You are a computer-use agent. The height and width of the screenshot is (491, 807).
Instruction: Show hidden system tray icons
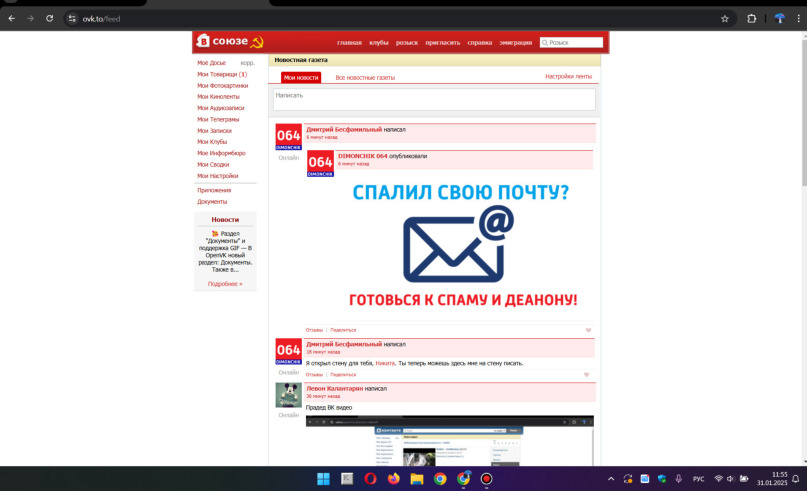[611, 479]
